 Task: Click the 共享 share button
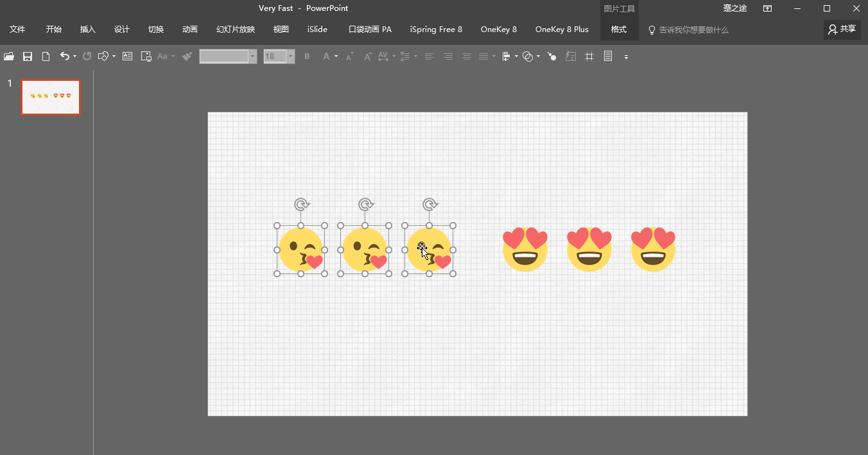click(842, 30)
